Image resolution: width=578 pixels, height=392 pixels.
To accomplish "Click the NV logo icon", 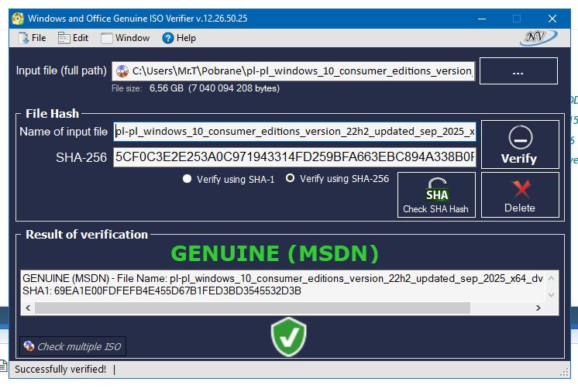I will pos(538,38).
